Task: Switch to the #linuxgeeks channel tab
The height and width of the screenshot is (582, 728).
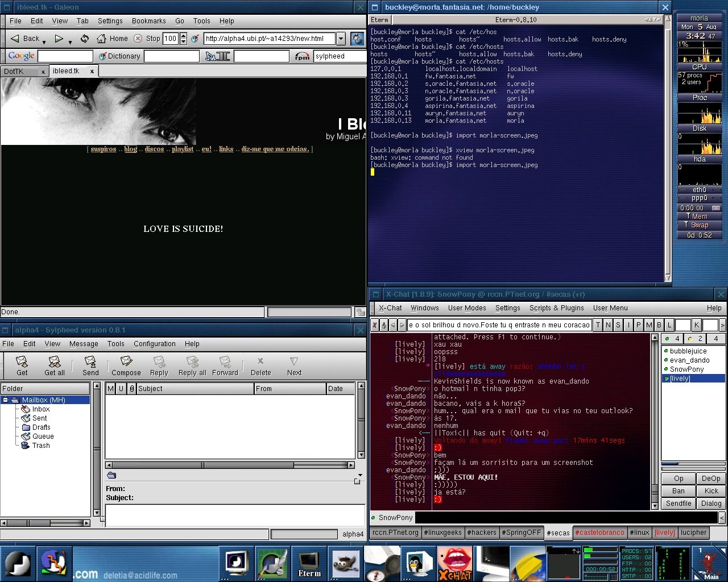Action: point(442,533)
